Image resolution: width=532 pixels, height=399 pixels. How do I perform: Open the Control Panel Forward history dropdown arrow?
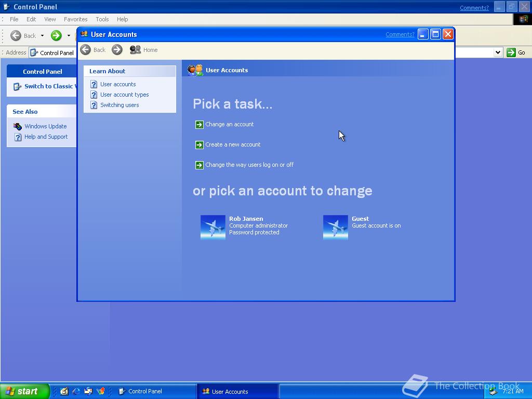point(69,35)
